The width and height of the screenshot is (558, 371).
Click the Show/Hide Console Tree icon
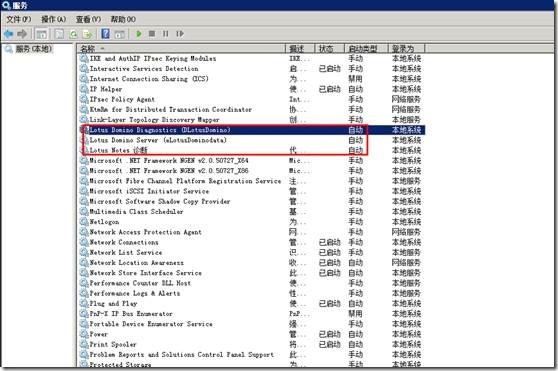pyautogui.click(x=41, y=34)
